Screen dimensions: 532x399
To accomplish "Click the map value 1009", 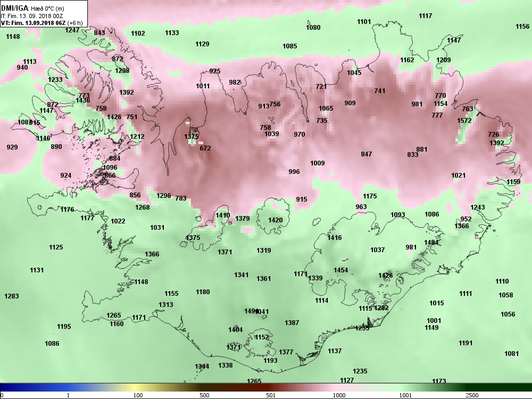I will pos(317,163).
